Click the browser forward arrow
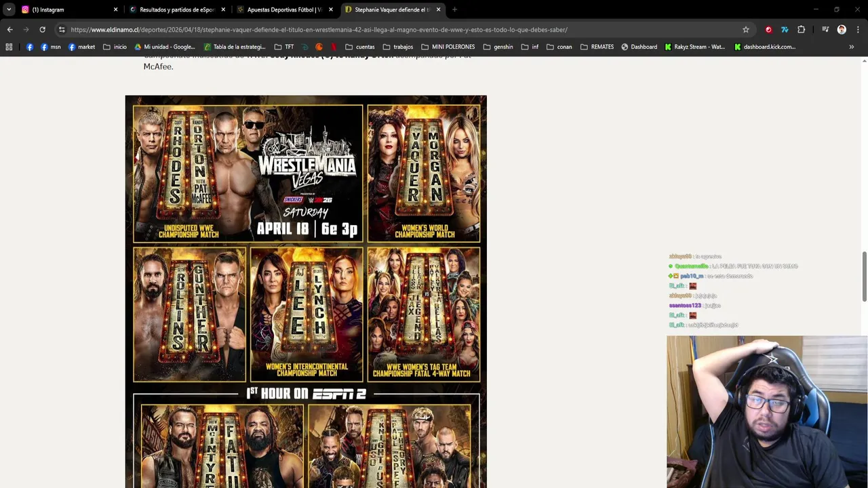868x488 pixels. pos(26,29)
